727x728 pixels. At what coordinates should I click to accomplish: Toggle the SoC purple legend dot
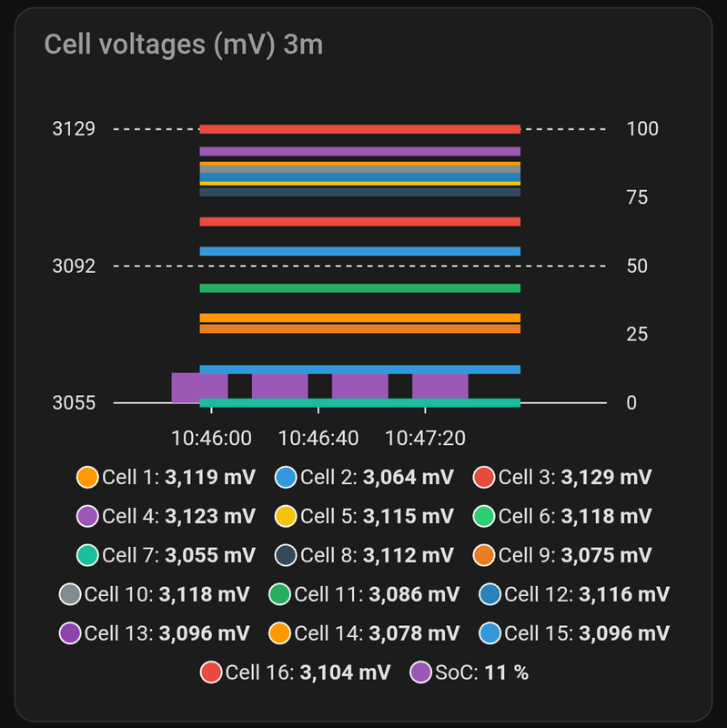point(420,672)
